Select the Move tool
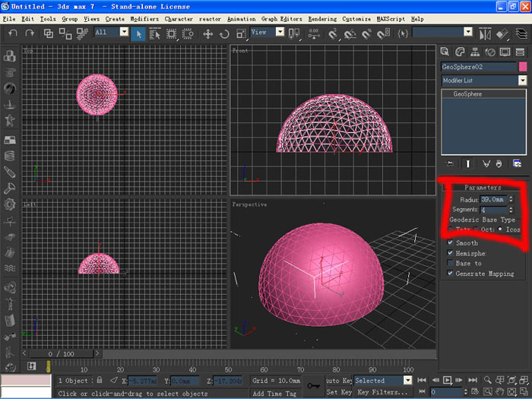The image size is (532, 399). point(207,34)
